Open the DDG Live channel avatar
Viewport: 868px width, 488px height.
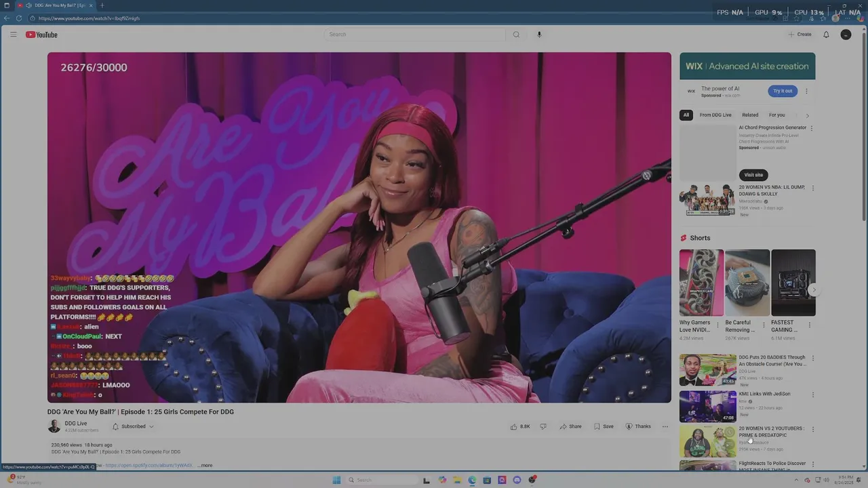(54, 426)
